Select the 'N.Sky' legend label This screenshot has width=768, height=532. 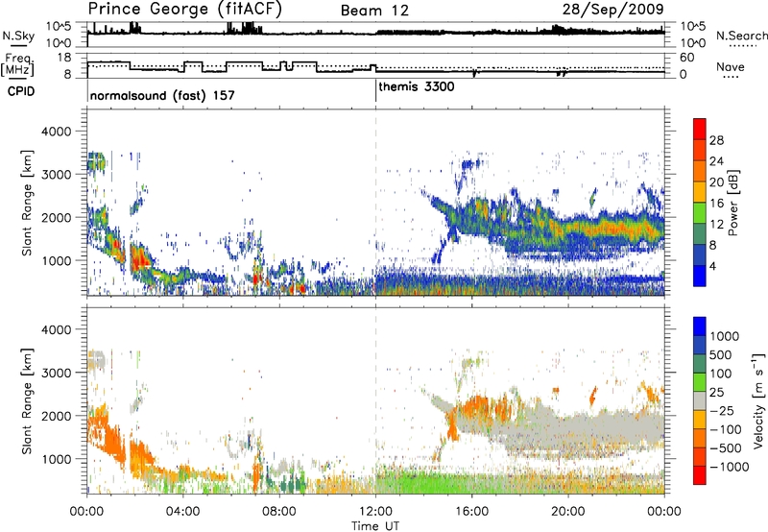(x=18, y=36)
